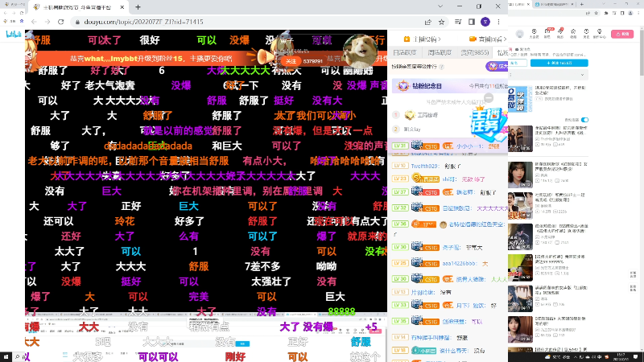Image resolution: width=644 pixels, height=362 pixels.
Task: Follow the streamer with the 关注 button
Action: [291, 61]
